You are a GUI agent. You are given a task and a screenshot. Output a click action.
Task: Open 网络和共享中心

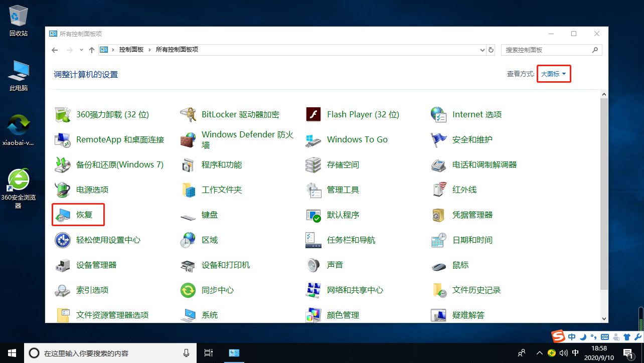(356, 290)
